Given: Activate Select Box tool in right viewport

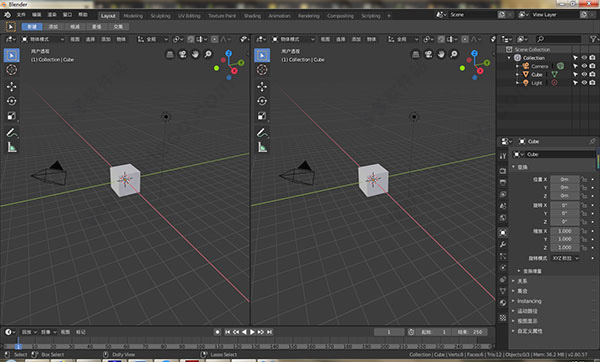Looking at the screenshot, I should (x=262, y=55).
